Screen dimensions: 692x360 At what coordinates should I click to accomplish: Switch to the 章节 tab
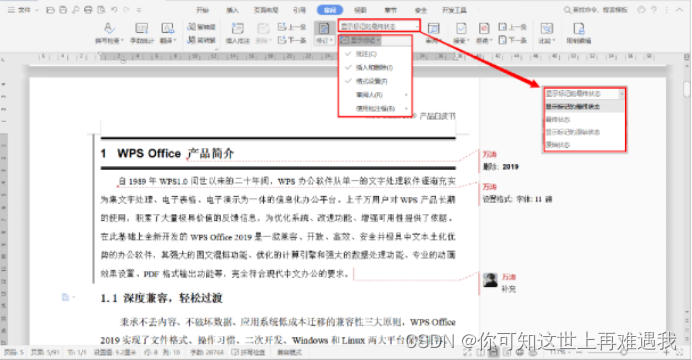coord(391,10)
